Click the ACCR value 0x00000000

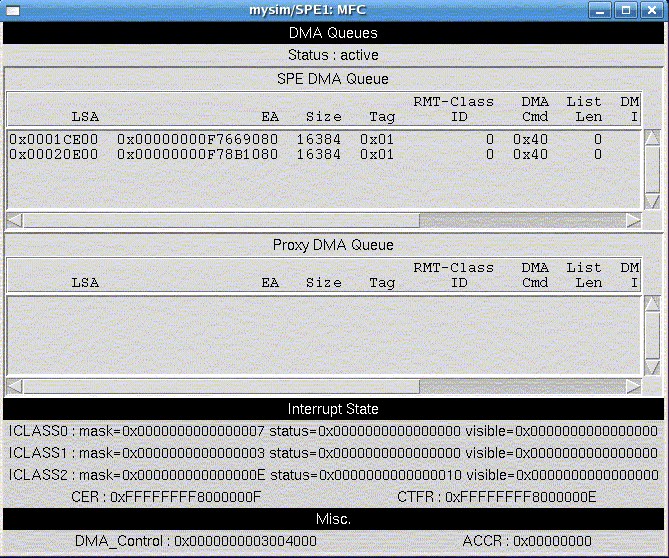click(552, 541)
